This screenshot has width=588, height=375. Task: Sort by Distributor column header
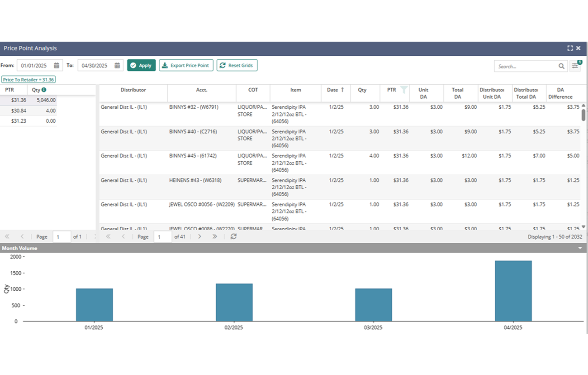(x=133, y=93)
